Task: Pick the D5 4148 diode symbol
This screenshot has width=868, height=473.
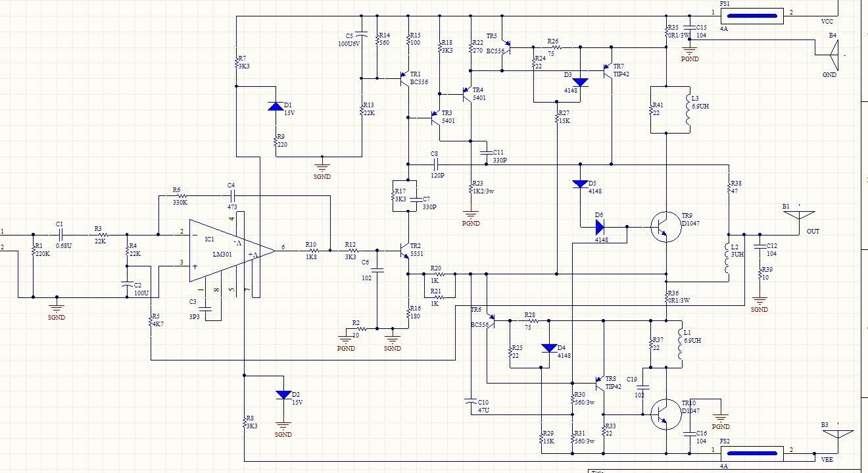Action: [579, 184]
